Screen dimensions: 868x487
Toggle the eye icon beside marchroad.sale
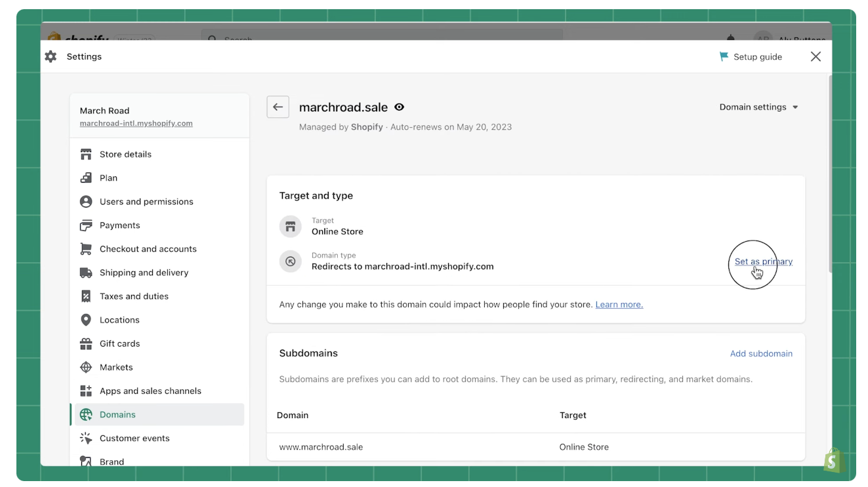pos(399,107)
